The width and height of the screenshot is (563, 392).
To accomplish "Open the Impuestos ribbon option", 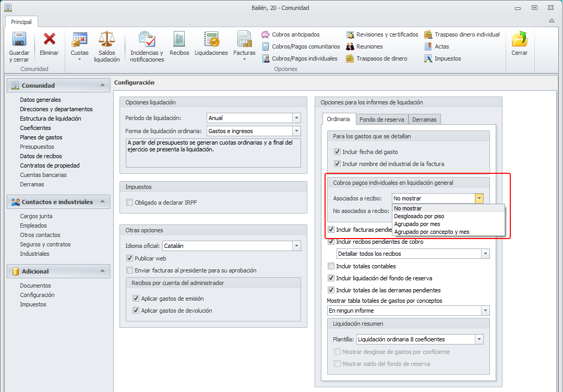I will (x=442, y=58).
